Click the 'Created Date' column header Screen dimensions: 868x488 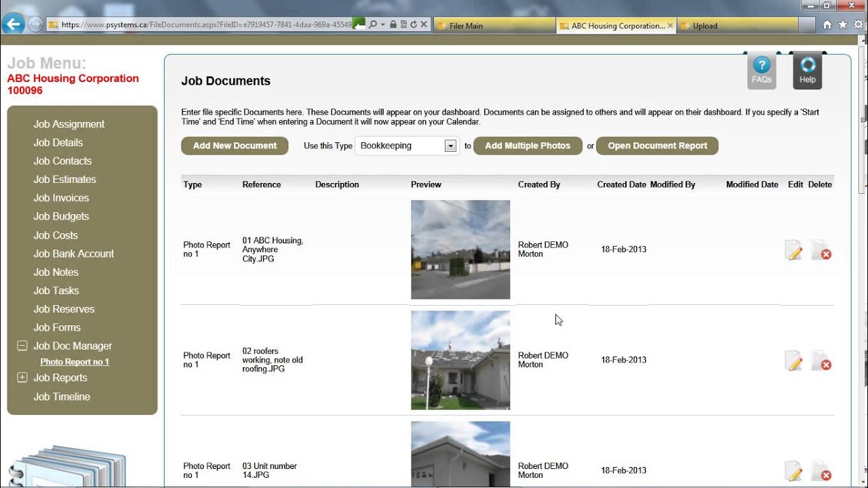[621, 184]
